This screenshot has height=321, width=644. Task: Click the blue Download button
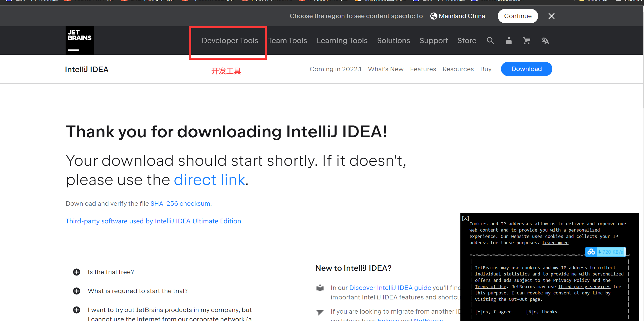point(526,69)
